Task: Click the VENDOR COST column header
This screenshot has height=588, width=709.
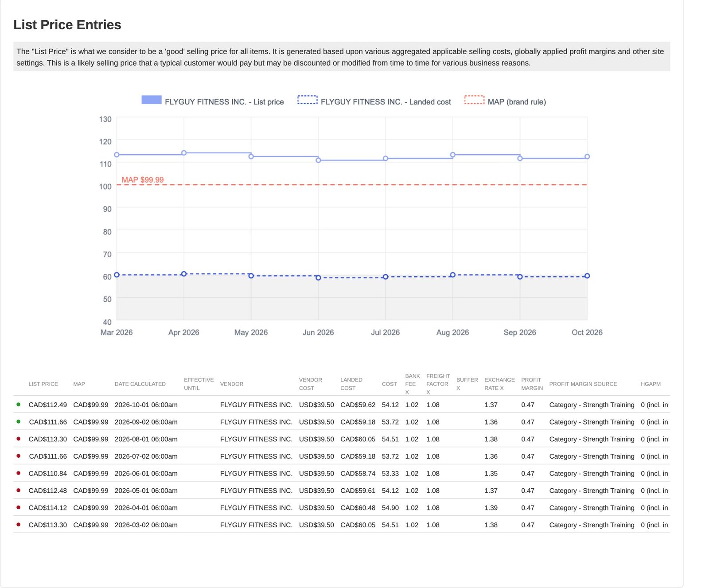Action: [310, 384]
